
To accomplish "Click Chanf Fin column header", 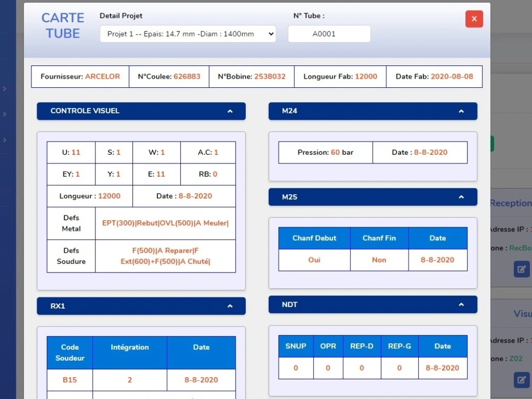I will point(379,238).
